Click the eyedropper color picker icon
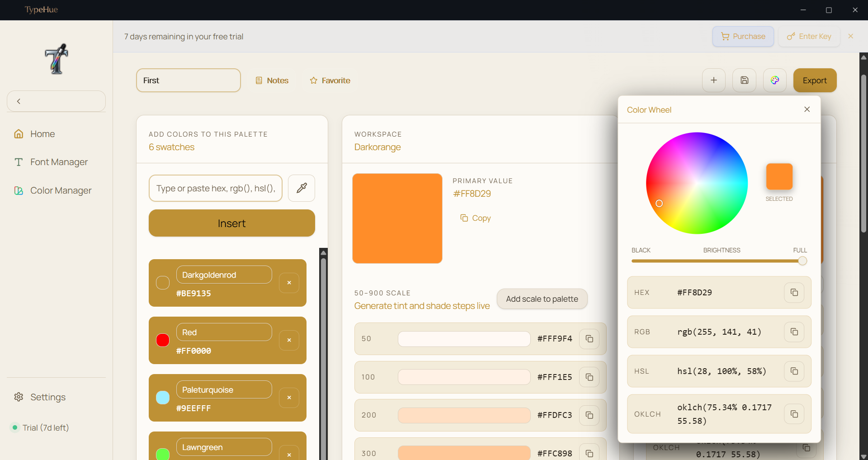Viewport: 868px width, 460px height. pyautogui.click(x=302, y=188)
